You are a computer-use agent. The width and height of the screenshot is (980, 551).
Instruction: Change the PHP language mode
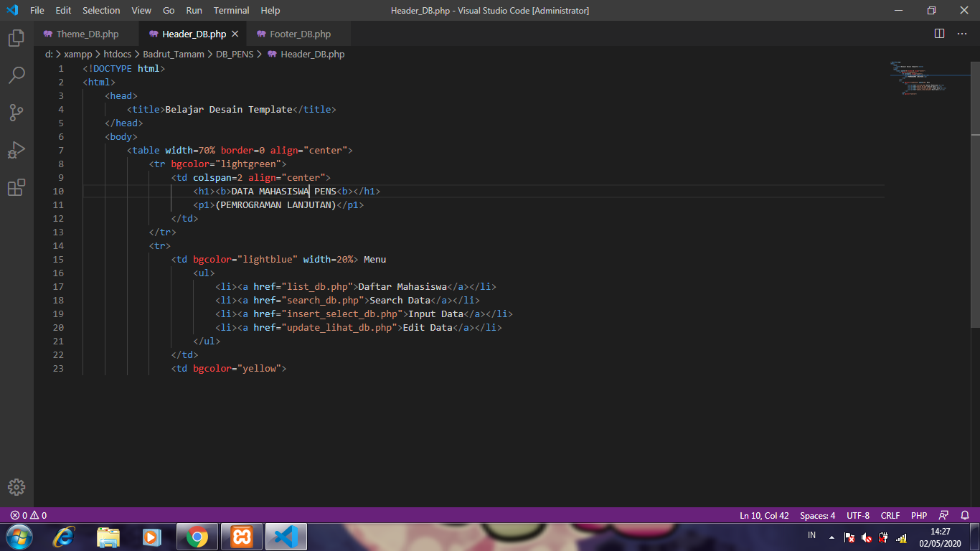click(x=919, y=515)
